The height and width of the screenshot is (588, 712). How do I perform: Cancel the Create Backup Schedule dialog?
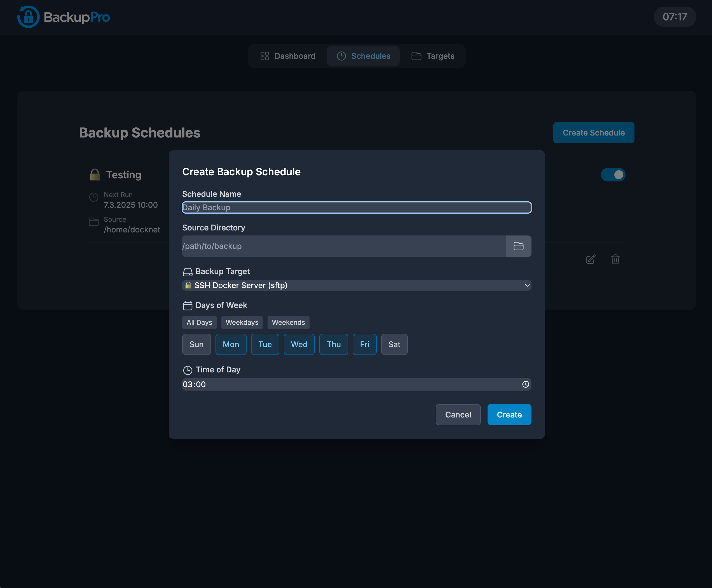(x=458, y=415)
